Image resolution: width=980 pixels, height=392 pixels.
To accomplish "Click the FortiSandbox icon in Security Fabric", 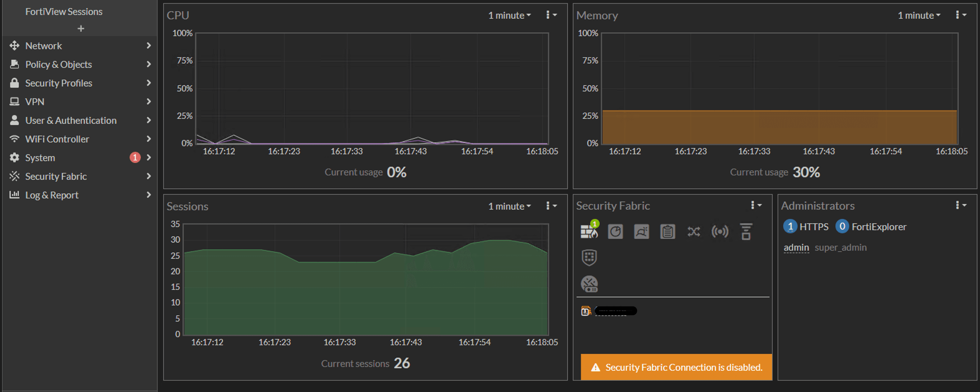I will coord(641,231).
